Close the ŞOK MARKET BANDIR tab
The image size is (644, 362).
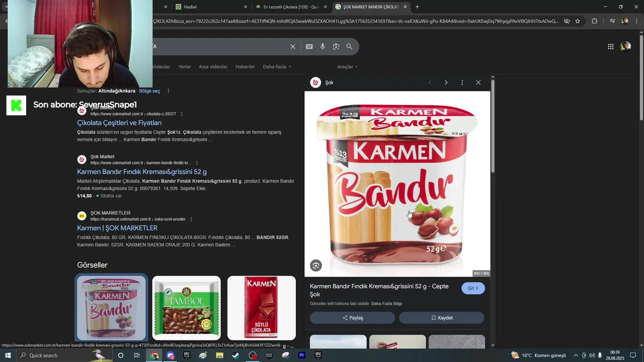pos(405,7)
